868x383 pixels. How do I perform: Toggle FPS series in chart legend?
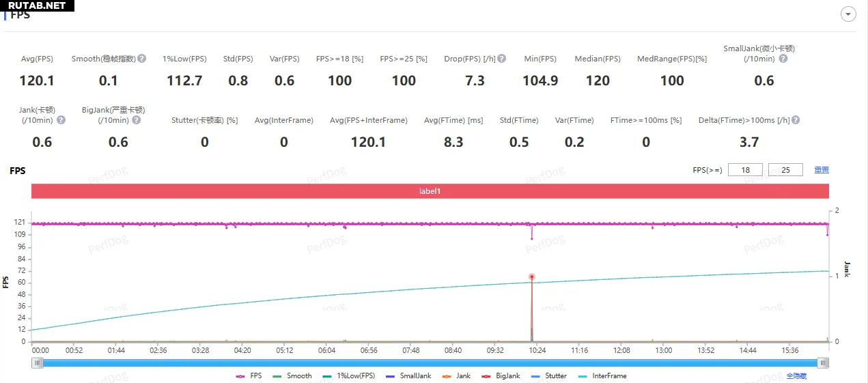pyautogui.click(x=249, y=375)
